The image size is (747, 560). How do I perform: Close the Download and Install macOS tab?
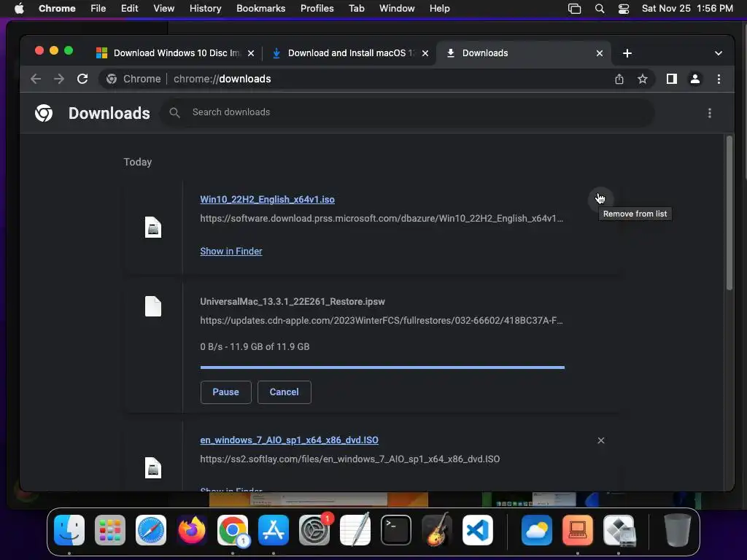pyautogui.click(x=425, y=53)
